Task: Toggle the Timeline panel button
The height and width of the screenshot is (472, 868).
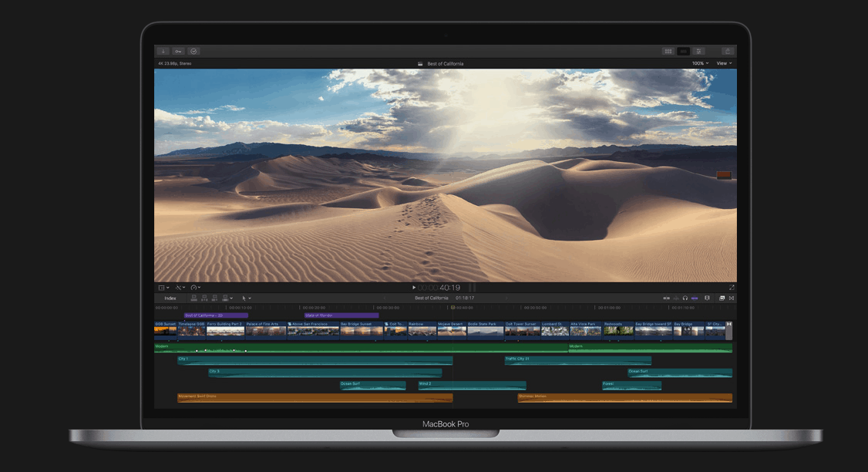Action: [x=683, y=51]
